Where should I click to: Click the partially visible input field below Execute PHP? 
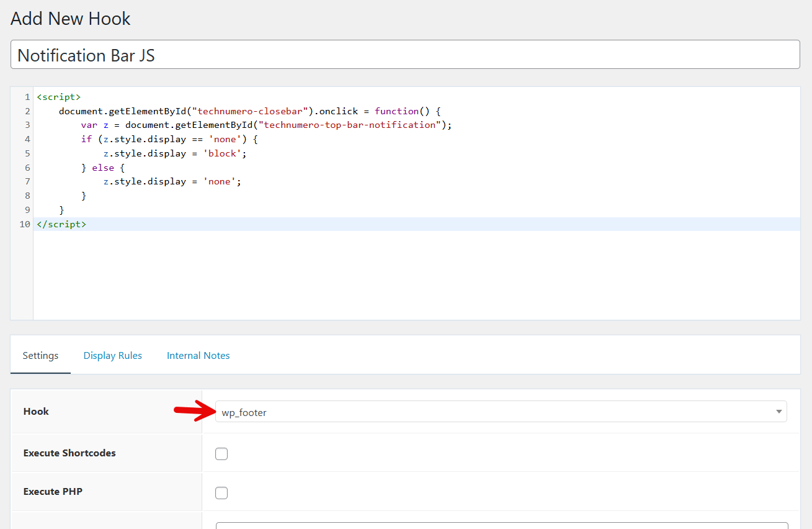[x=501, y=525]
